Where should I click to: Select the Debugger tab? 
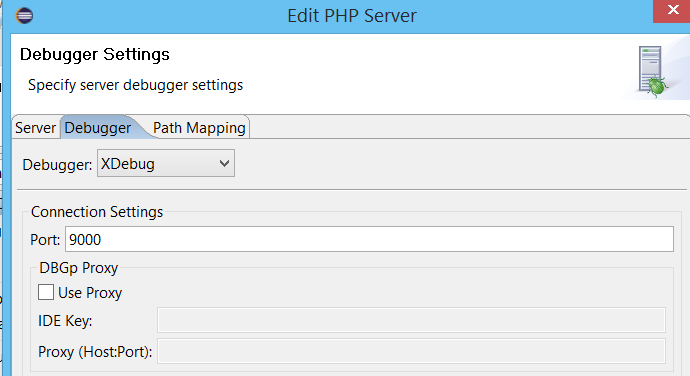(97, 128)
